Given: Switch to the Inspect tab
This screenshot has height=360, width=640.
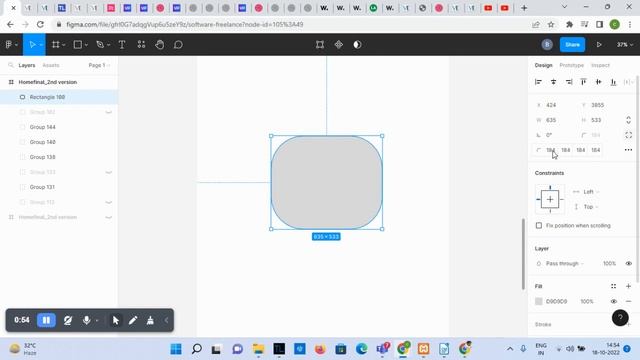Looking at the screenshot, I should pos(600,65).
